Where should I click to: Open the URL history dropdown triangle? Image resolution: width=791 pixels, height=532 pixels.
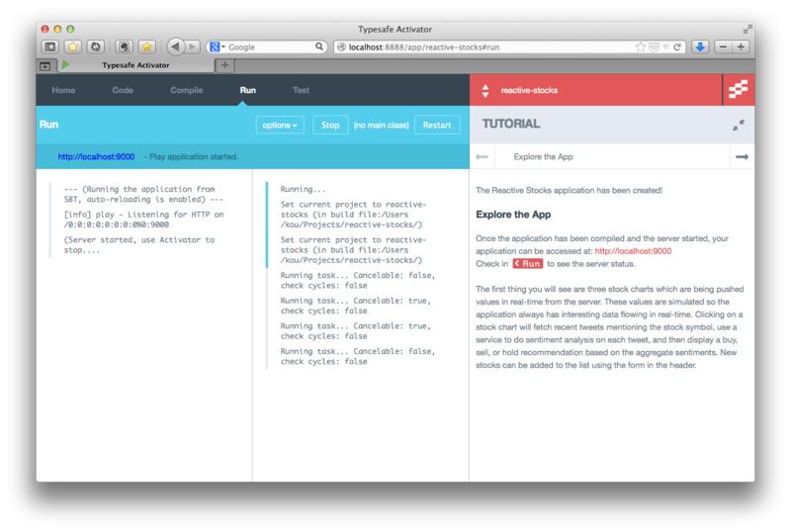pos(665,46)
